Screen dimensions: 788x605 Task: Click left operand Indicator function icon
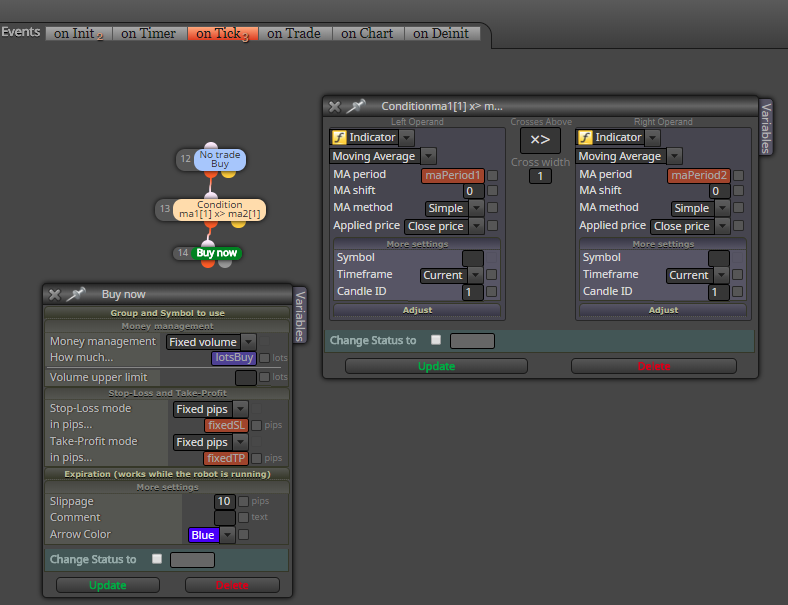point(340,137)
